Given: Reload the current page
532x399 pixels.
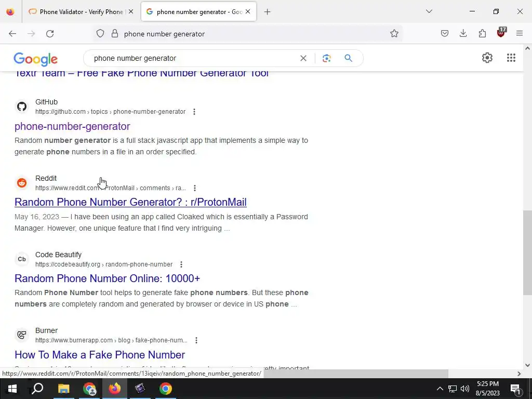Looking at the screenshot, I should [50, 34].
